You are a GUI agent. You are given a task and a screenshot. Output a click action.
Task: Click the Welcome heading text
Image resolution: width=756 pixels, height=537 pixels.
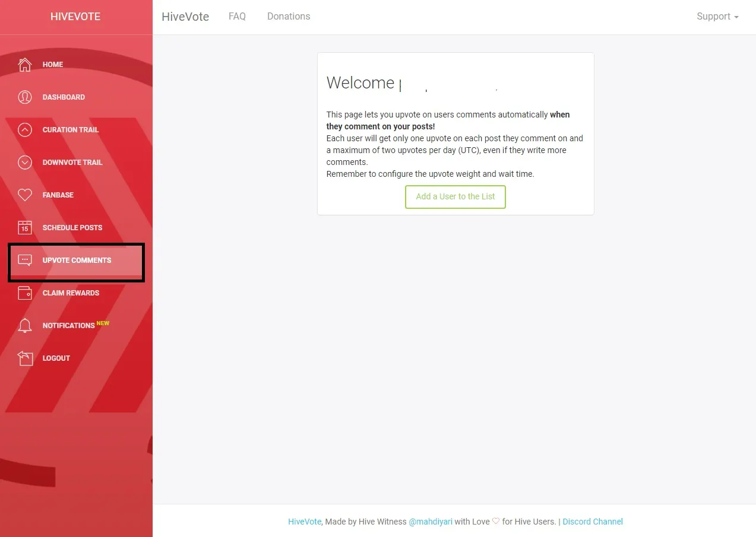tap(360, 82)
